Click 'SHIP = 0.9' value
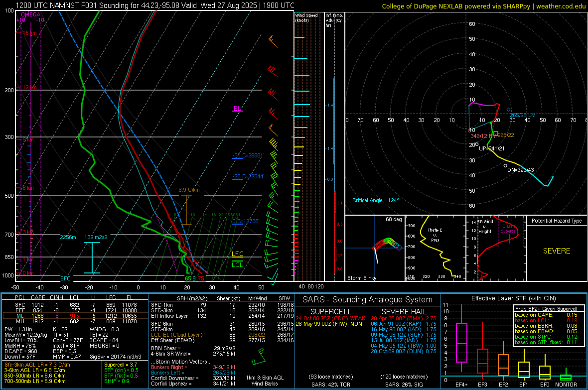 (117, 381)
